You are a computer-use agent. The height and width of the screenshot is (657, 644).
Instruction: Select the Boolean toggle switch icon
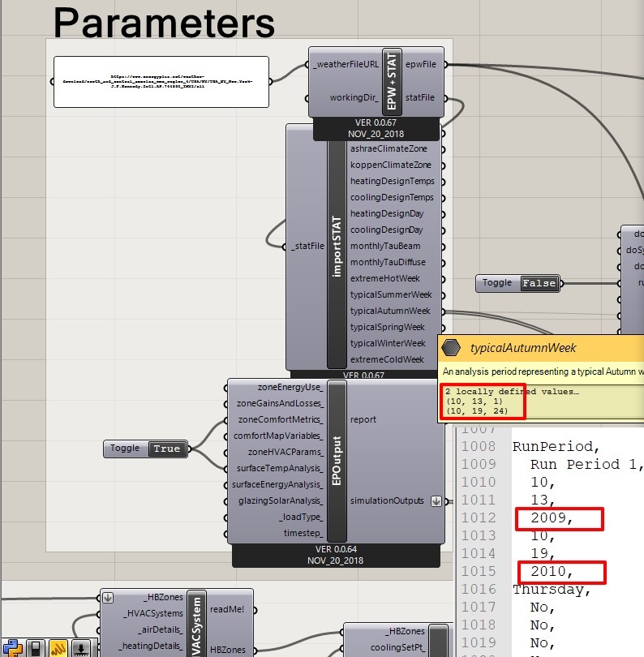(x=36, y=648)
